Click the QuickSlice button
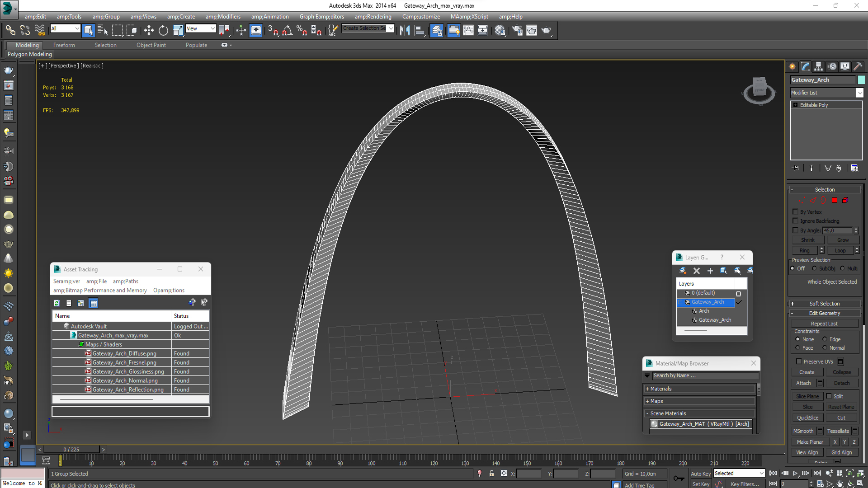Image resolution: width=868 pixels, height=488 pixels. click(x=807, y=418)
